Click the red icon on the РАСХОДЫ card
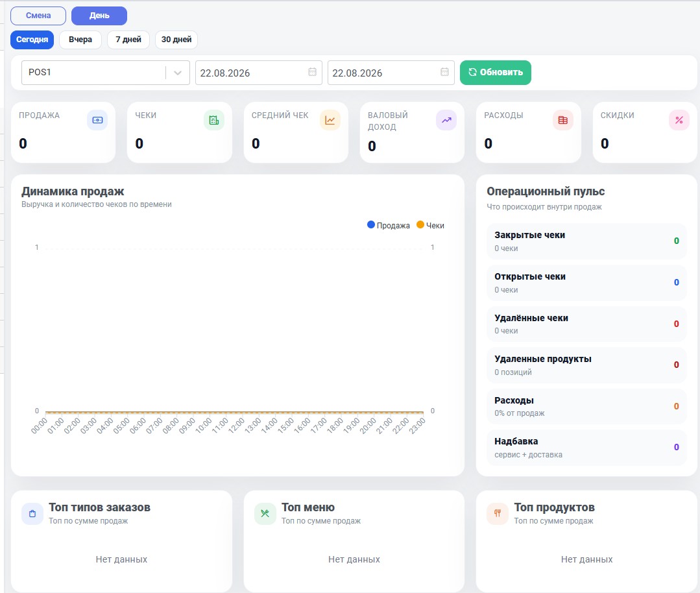The image size is (700, 593). pos(563,120)
